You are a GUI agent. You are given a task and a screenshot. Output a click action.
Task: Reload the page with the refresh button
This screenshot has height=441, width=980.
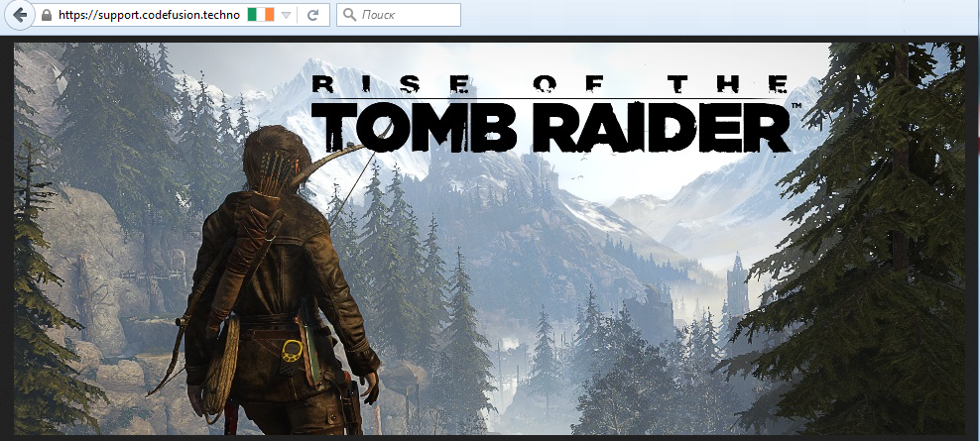point(313,15)
